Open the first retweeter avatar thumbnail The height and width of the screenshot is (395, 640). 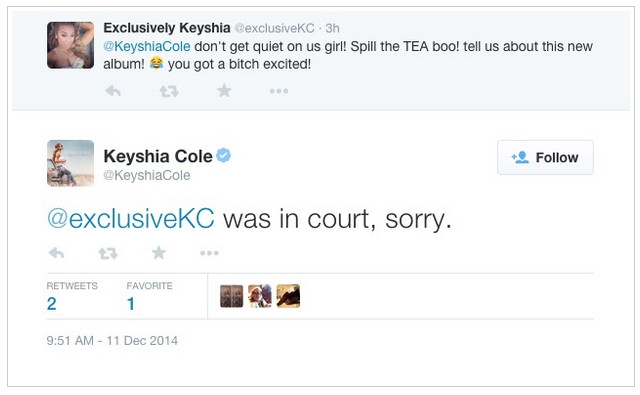[231, 296]
